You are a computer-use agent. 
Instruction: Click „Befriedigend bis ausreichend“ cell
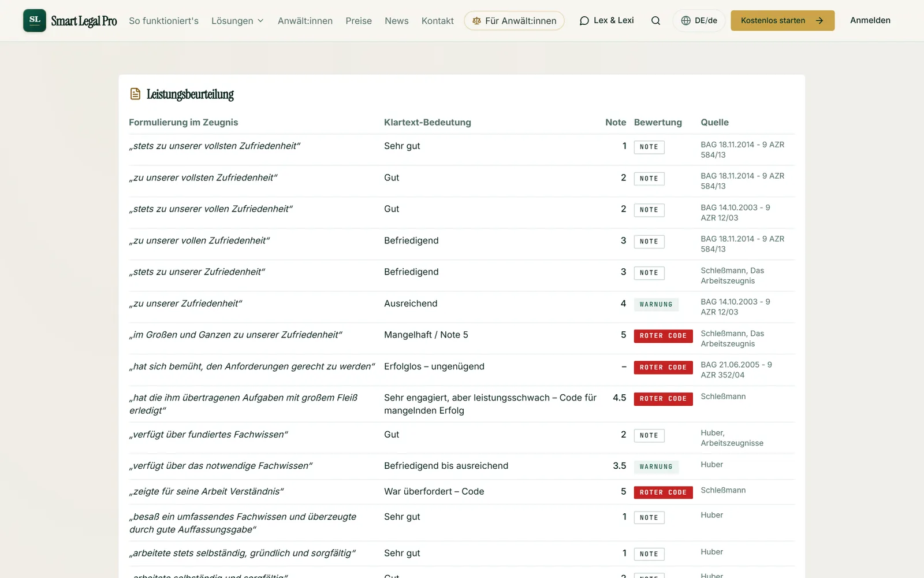pyautogui.click(x=446, y=466)
